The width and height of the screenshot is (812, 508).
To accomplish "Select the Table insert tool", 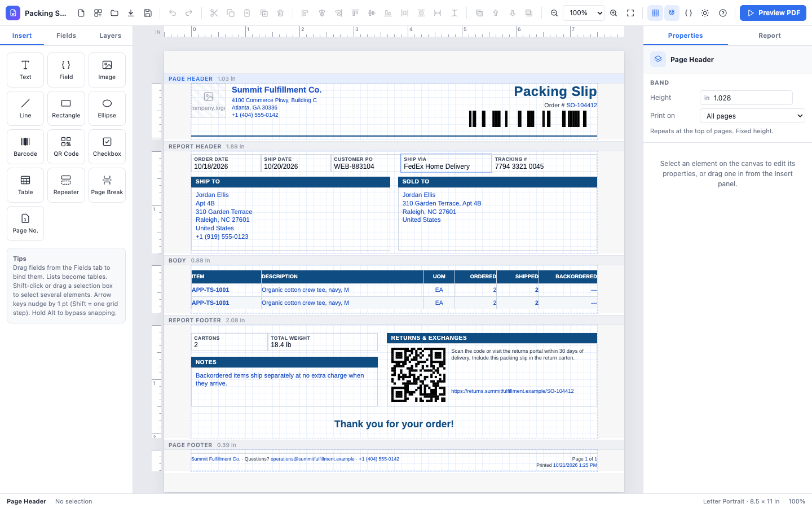I will (25, 185).
